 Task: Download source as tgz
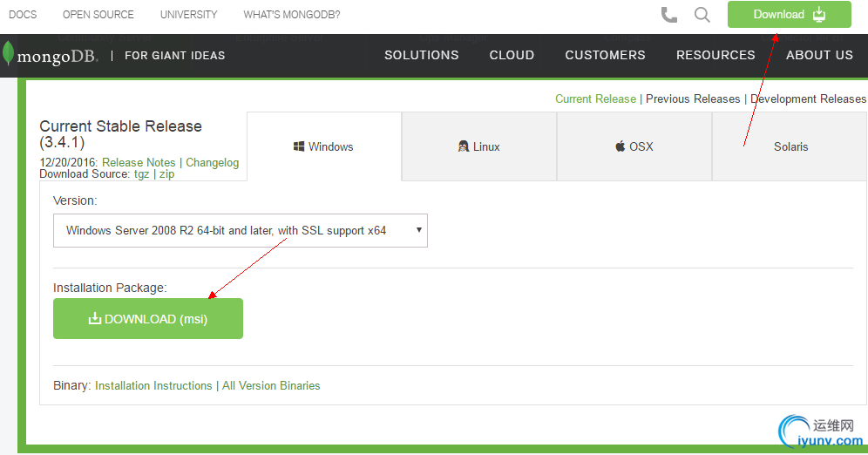(142, 173)
